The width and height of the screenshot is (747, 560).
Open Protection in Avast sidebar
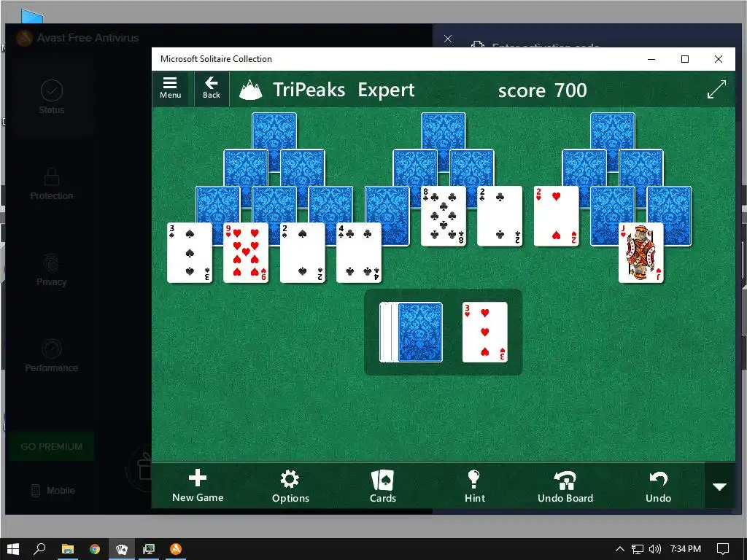52,183
